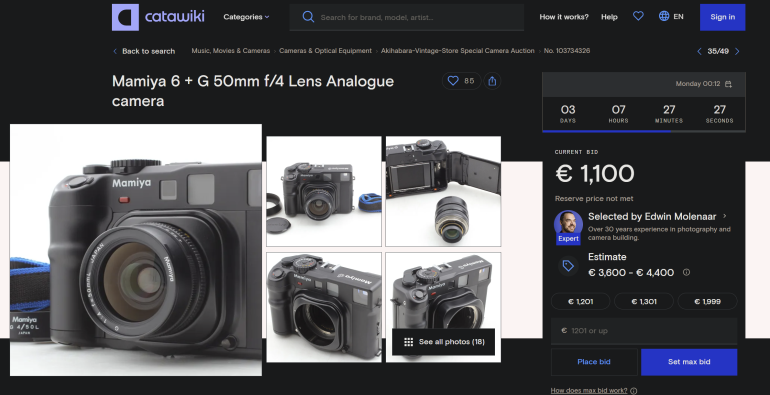Open info icon beside max bid help
Screen dimensions: 770x395
pyautogui.click(x=633, y=391)
